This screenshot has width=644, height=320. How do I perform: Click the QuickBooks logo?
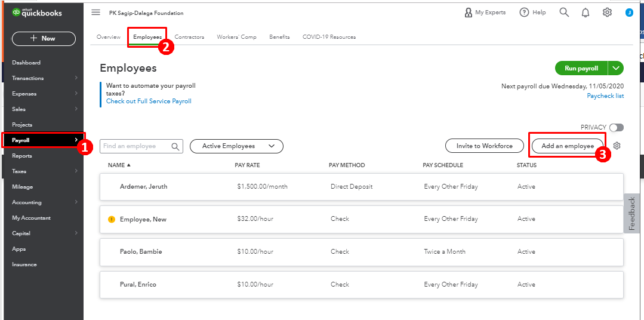(x=37, y=13)
